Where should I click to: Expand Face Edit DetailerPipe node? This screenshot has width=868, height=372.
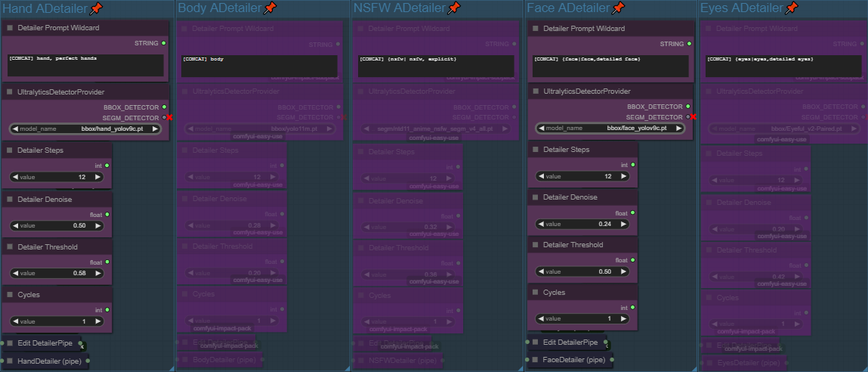pos(536,342)
